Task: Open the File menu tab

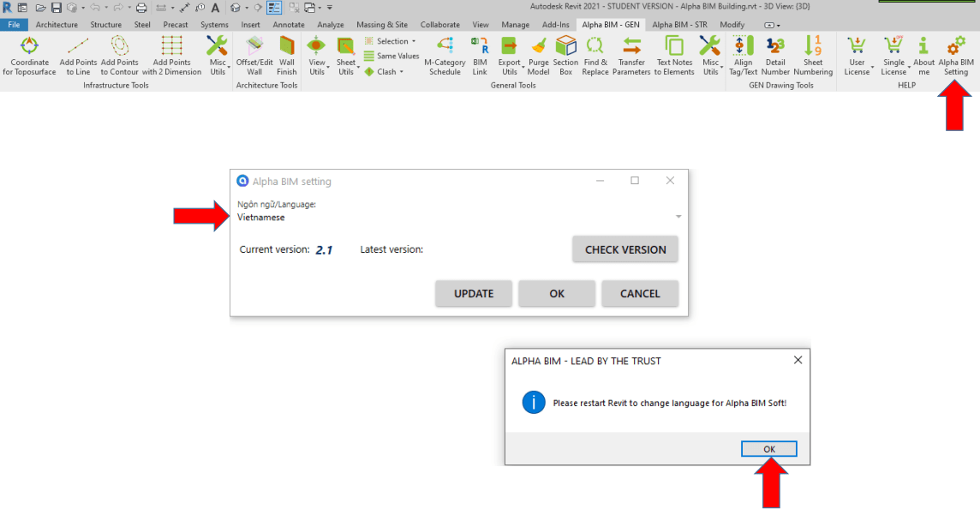Action: click(14, 24)
